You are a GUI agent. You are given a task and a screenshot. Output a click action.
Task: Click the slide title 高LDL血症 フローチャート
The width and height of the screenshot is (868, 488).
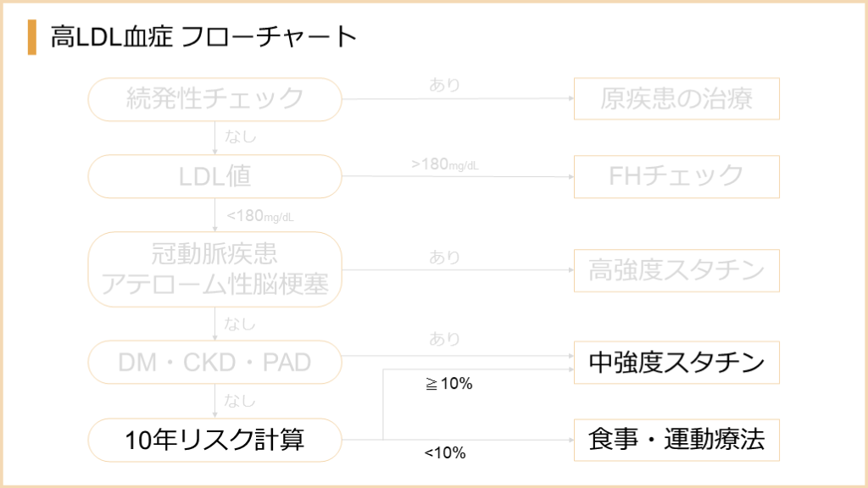tap(203, 37)
